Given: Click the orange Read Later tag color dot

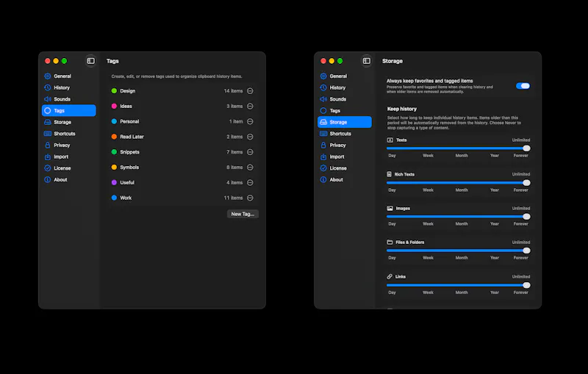Looking at the screenshot, I should [114, 137].
